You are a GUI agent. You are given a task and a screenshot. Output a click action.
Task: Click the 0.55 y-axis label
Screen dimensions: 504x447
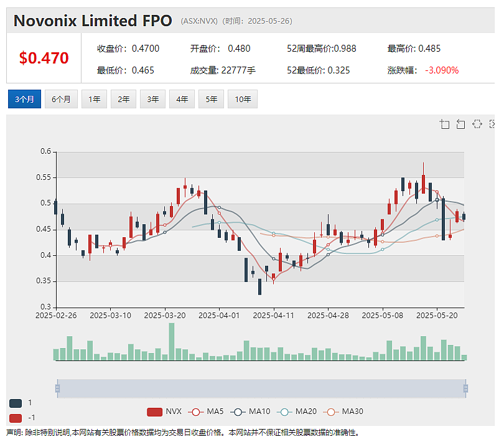(44, 177)
